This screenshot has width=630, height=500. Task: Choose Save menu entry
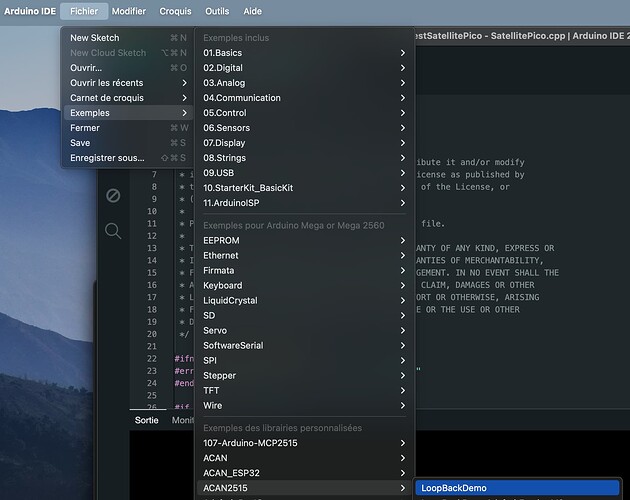click(128, 143)
